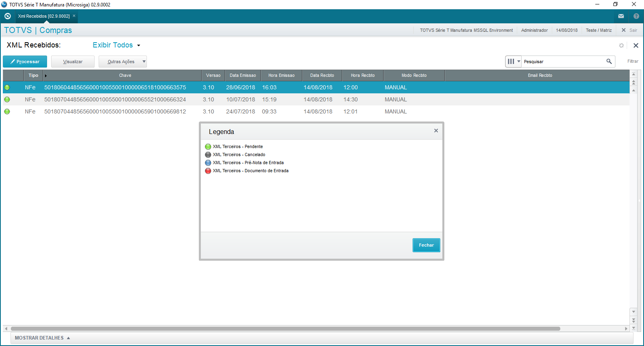The width and height of the screenshot is (644, 346).
Task: Click the search magnifier icon
Action: tap(609, 62)
